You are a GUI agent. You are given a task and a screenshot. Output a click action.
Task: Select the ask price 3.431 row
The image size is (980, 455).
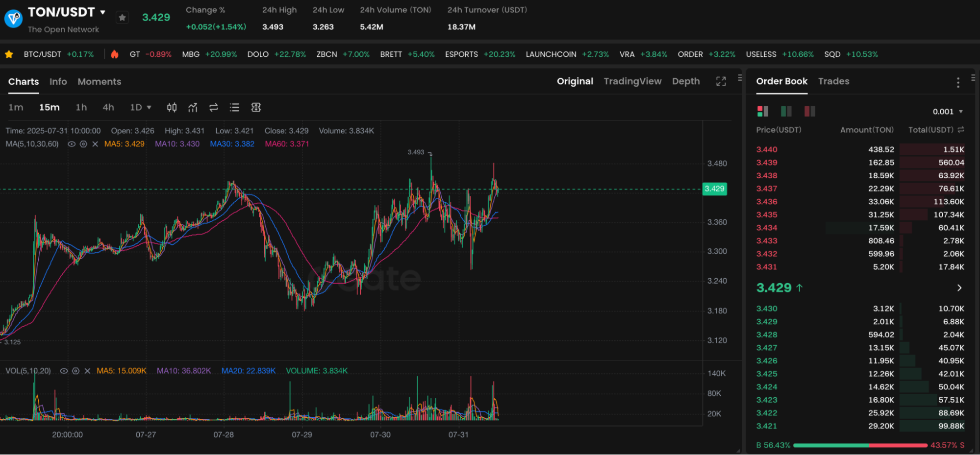coord(860,267)
